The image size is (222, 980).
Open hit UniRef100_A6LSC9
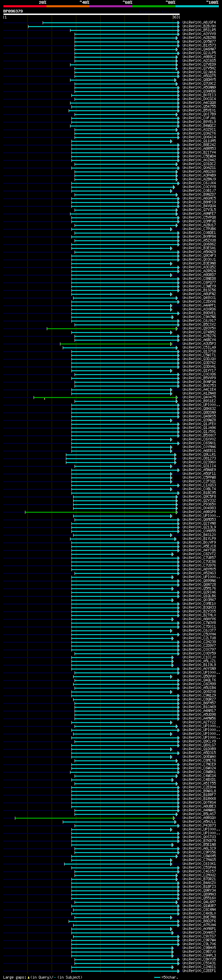click(199, 848)
